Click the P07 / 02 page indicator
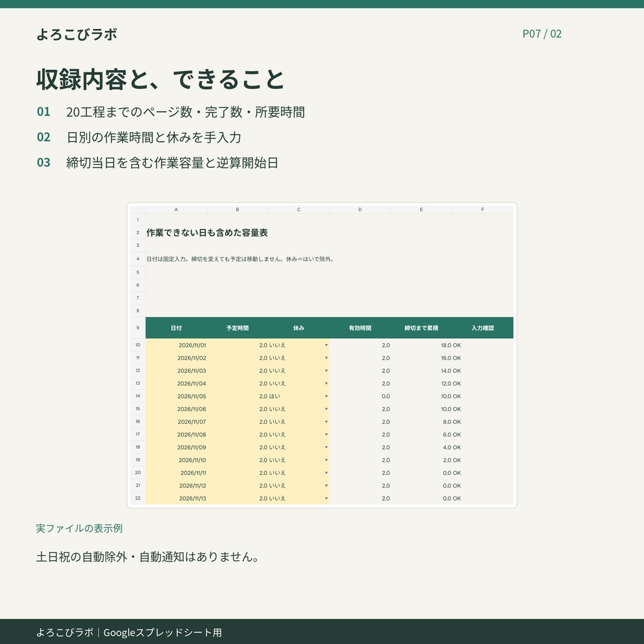The width and height of the screenshot is (644, 644). [x=541, y=34]
